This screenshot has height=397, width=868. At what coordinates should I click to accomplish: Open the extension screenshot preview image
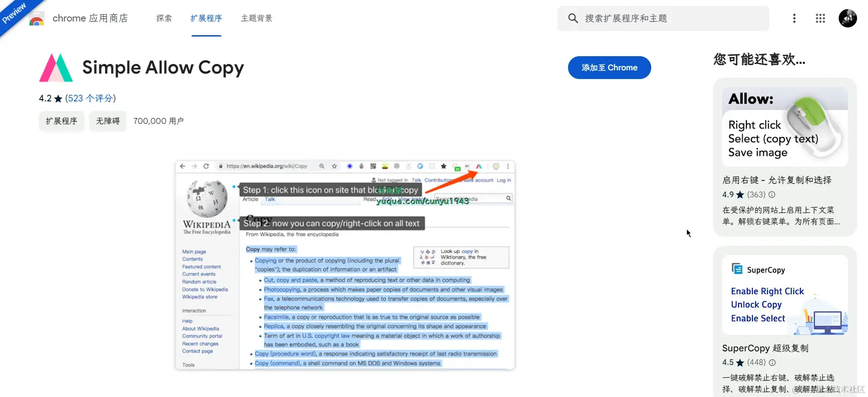pyautogui.click(x=345, y=265)
